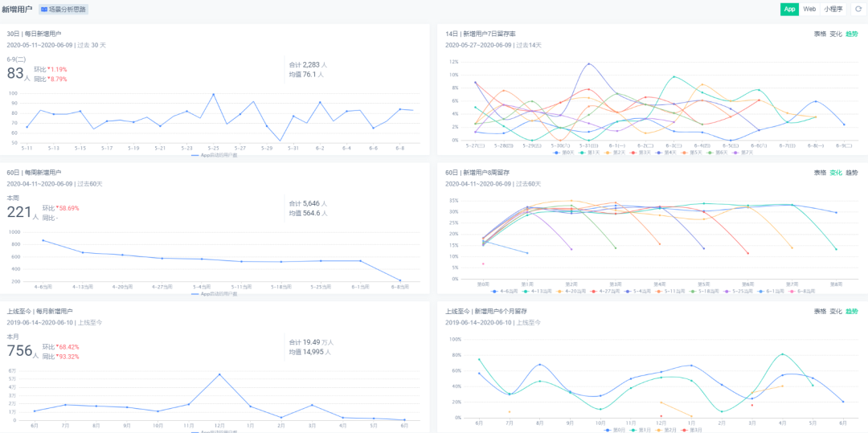Open the 场景分析思路 tag with book icon

coord(63,10)
